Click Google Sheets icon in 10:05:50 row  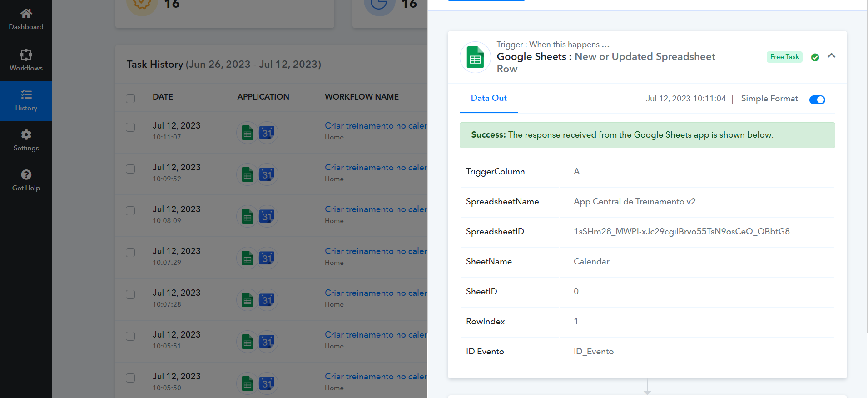248,383
